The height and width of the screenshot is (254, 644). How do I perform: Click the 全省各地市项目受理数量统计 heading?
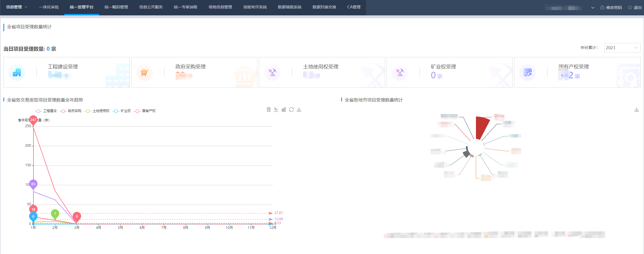[374, 100]
